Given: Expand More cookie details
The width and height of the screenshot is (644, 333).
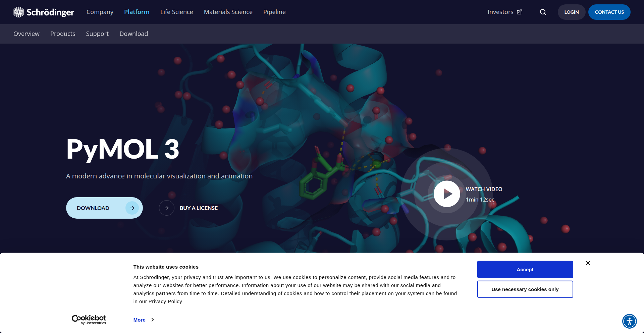Looking at the screenshot, I should tap(144, 320).
